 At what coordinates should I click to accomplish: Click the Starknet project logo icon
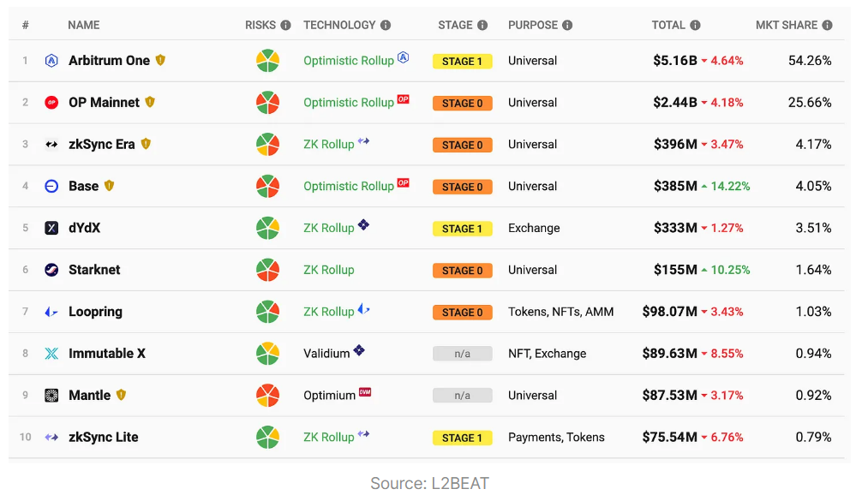click(51, 270)
